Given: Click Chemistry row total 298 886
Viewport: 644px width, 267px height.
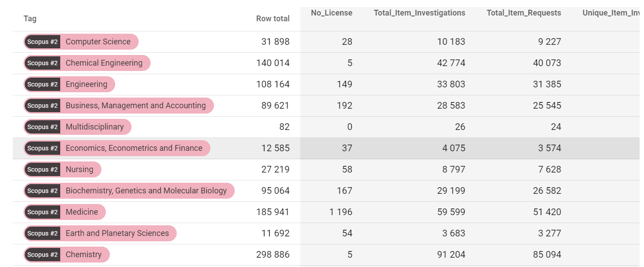Looking at the screenshot, I should click(x=273, y=255).
